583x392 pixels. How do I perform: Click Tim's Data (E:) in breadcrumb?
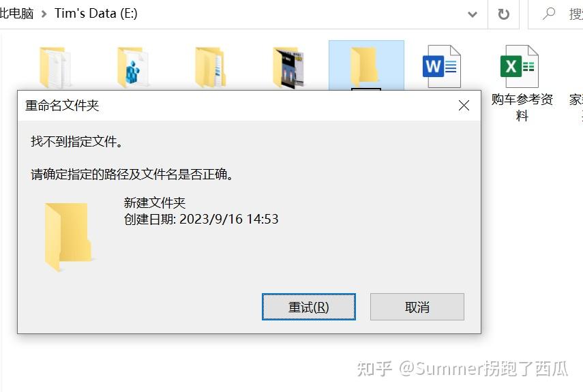click(x=96, y=14)
